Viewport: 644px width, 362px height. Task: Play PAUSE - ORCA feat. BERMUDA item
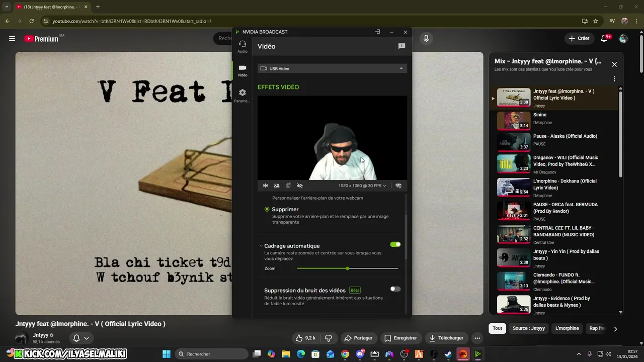[x=553, y=211]
